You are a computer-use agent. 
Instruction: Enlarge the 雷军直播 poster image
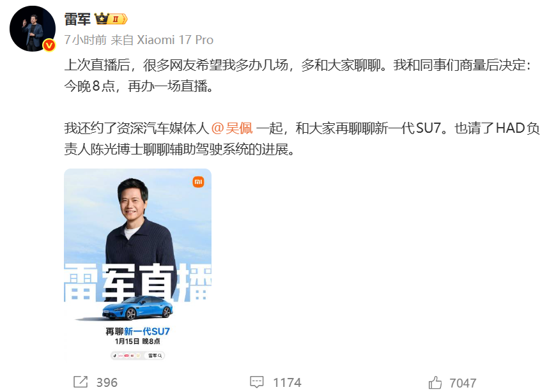point(138,266)
